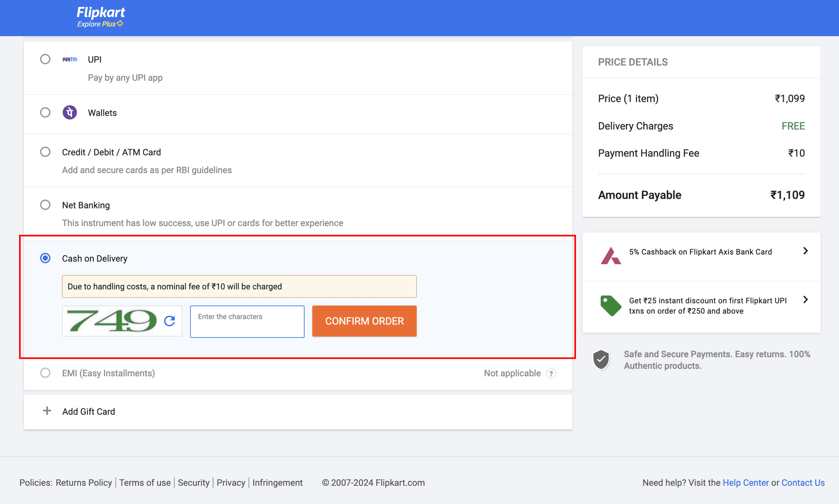Select Credit / Debit / ATM Card option
839x504 pixels.
pyautogui.click(x=45, y=152)
